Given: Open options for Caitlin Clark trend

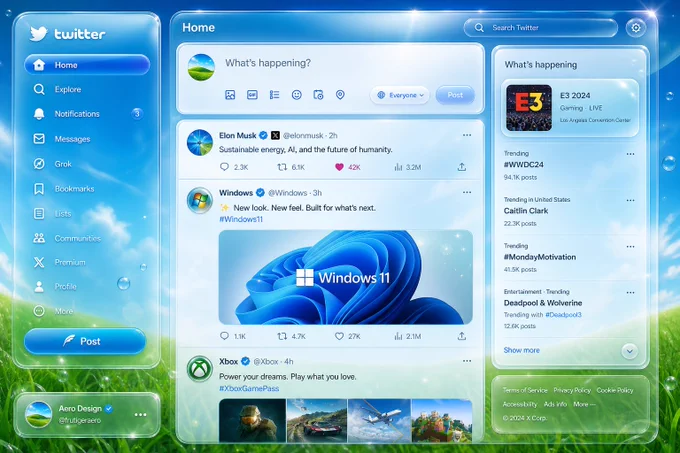Looking at the screenshot, I should 630,200.
